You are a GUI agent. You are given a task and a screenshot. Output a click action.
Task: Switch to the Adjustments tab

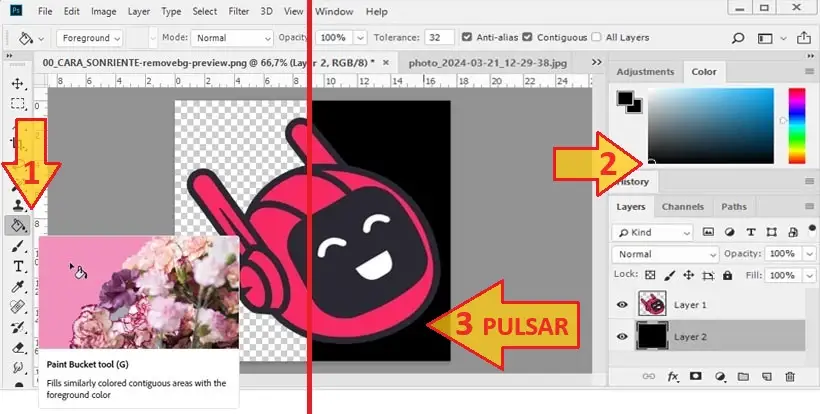coord(645,72)
